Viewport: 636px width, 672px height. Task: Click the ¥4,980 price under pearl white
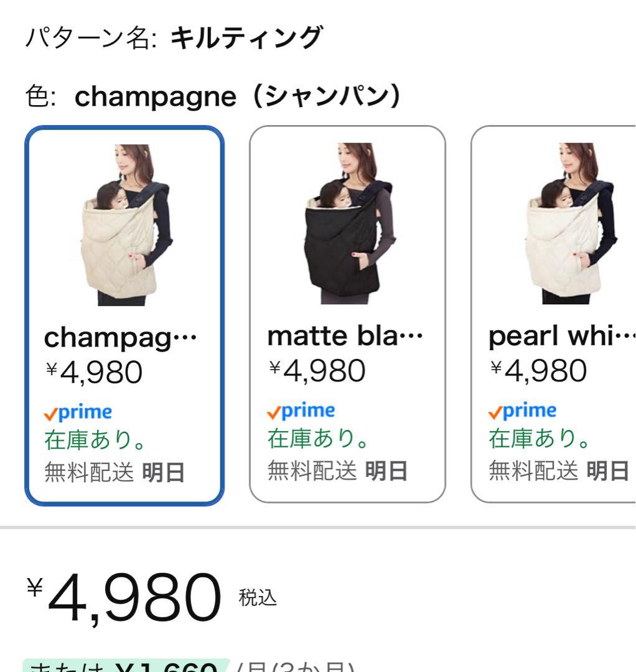[x=538, y=371]
